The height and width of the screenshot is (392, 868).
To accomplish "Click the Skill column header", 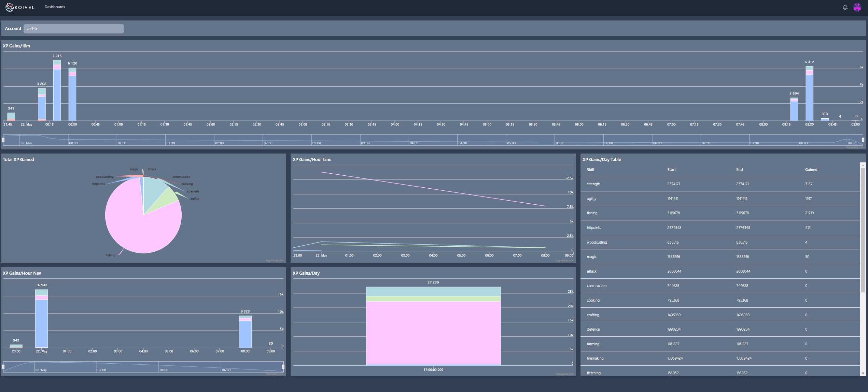I will click(x=590, y=170).
